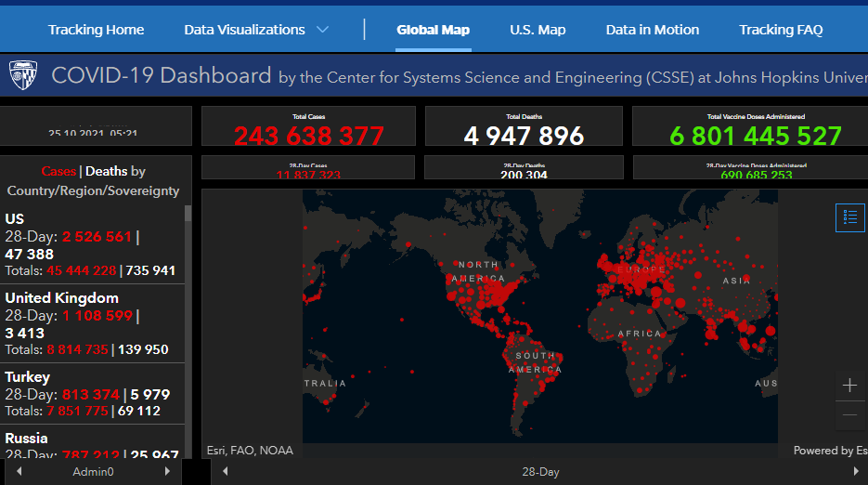Click the AFRICA label on map
This screenshot has height=485, width=868.
(x=640, y=334)
